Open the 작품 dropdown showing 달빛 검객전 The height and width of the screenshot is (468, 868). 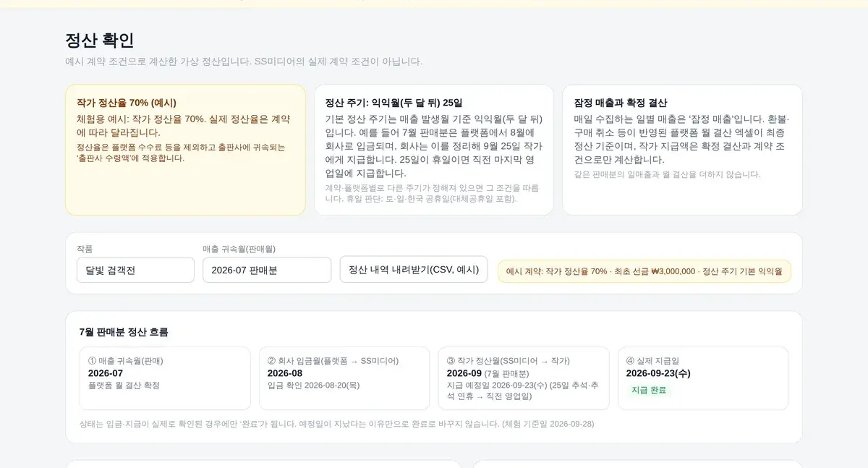[135, 270]
